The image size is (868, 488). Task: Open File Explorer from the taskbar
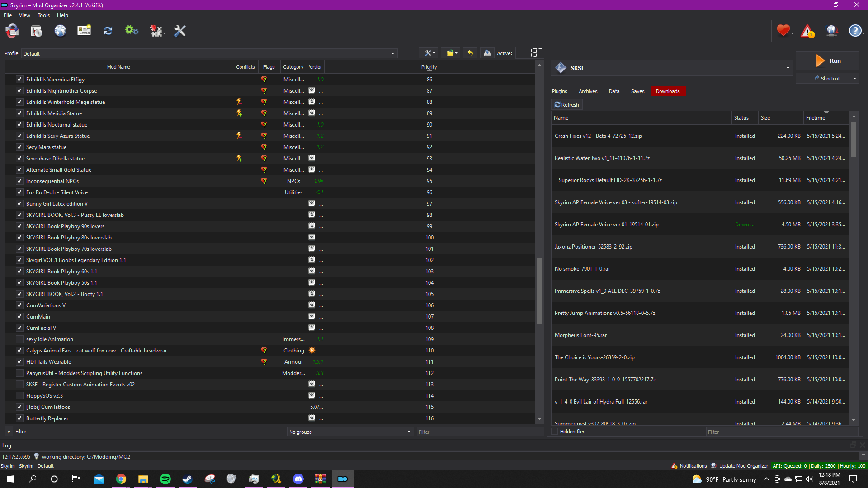[x=143, y=479]
